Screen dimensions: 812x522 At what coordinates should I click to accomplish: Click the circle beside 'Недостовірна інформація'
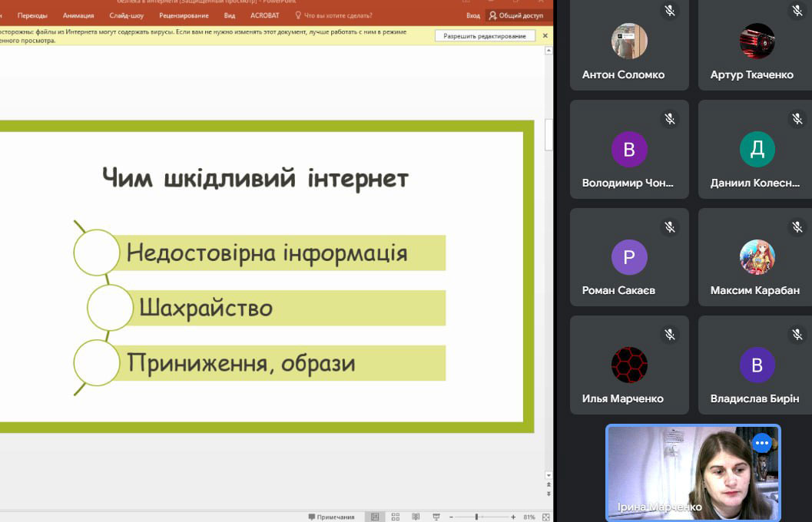97,253
